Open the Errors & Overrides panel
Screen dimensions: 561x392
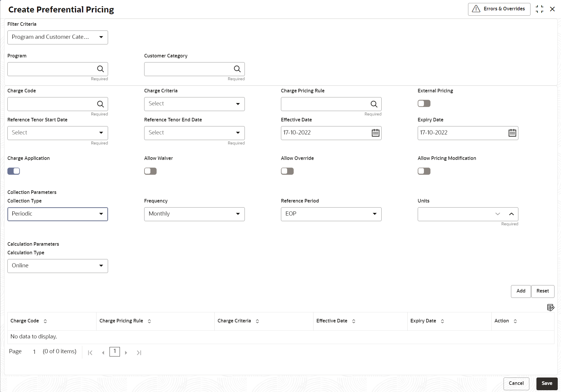click(499, 9)
